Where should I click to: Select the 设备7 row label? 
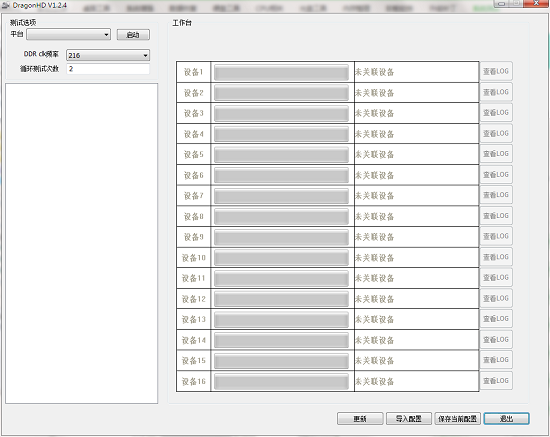click(x=194, y=196)
